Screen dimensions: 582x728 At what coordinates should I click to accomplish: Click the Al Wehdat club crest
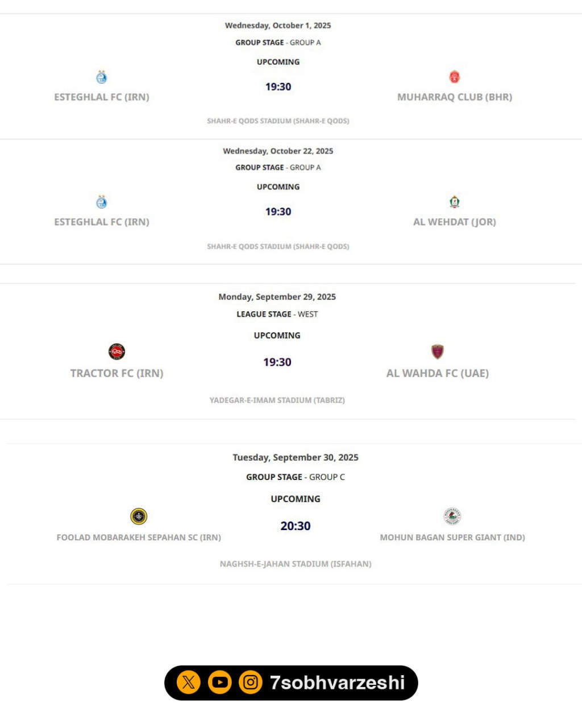454,202
